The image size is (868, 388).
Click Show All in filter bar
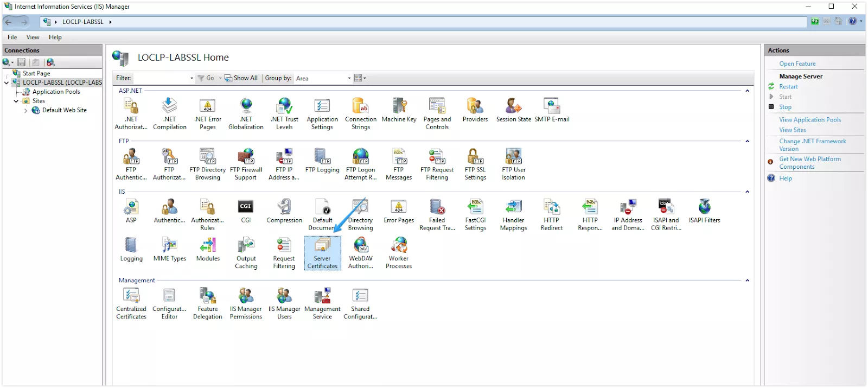241,78
